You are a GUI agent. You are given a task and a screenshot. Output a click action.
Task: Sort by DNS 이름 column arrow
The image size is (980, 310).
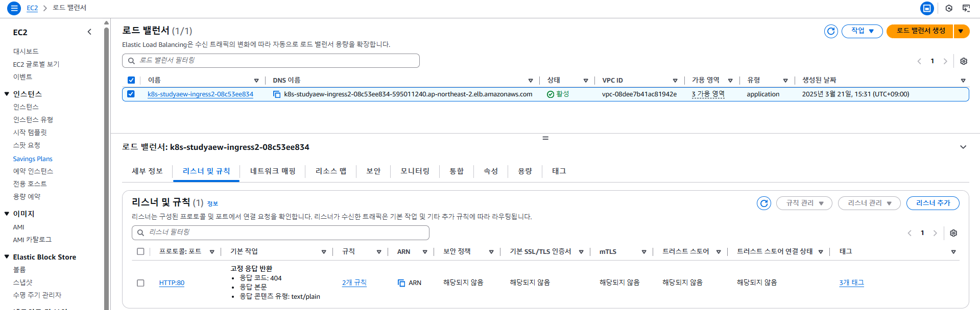click(x=531, y=81)
